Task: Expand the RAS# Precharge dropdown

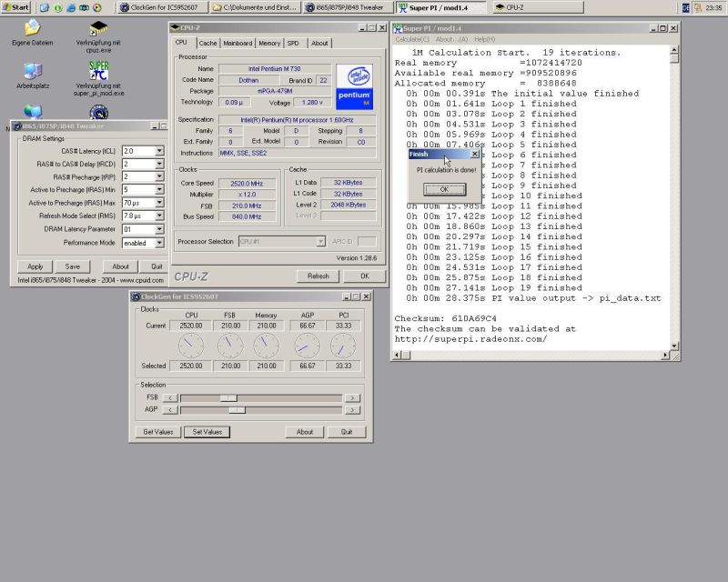Action: [x=159, y=176]
